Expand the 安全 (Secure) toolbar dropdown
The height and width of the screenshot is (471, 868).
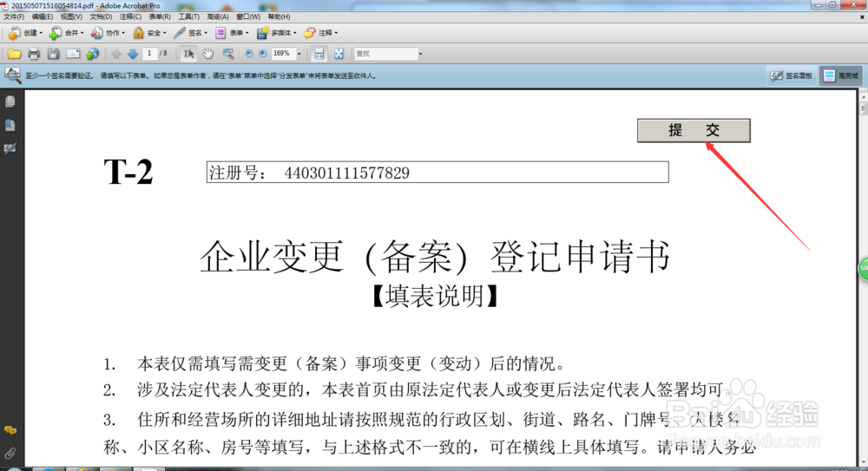(x=164, y=33)
